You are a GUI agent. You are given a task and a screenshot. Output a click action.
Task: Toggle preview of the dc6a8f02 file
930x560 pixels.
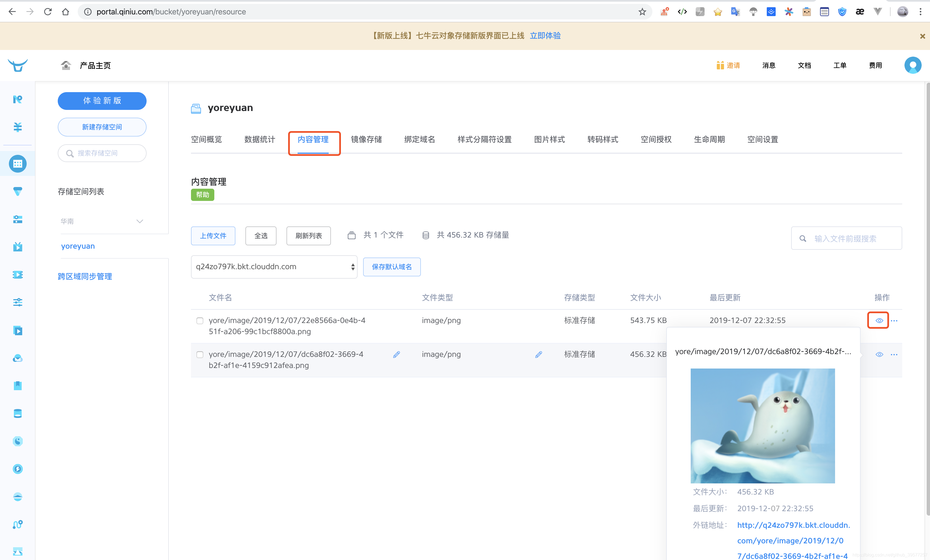tap(879, 355)
